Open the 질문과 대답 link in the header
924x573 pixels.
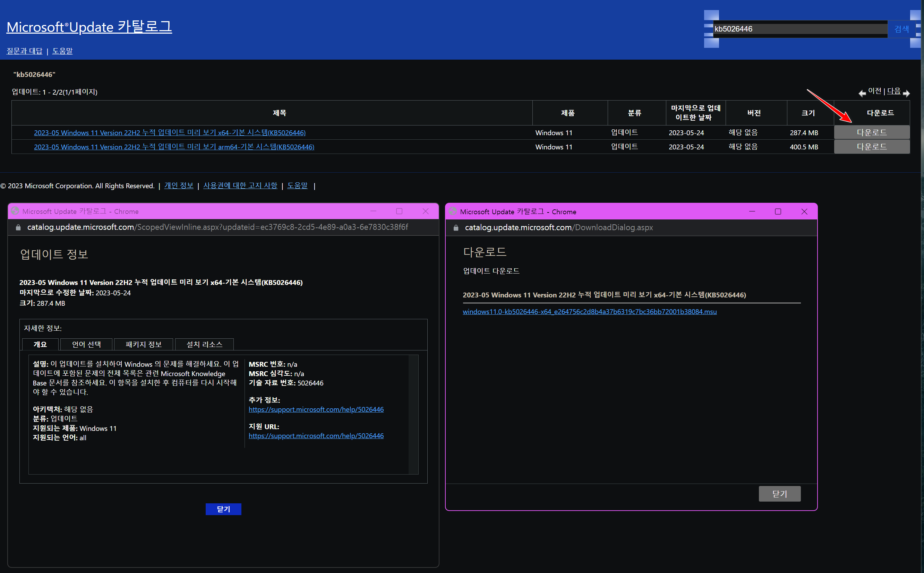point(24,51)
